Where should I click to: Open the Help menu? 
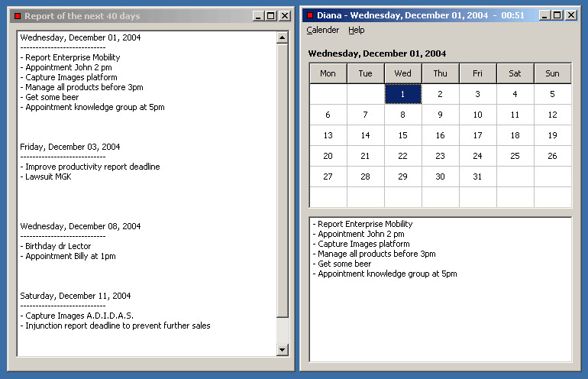(x=356, y=30)
